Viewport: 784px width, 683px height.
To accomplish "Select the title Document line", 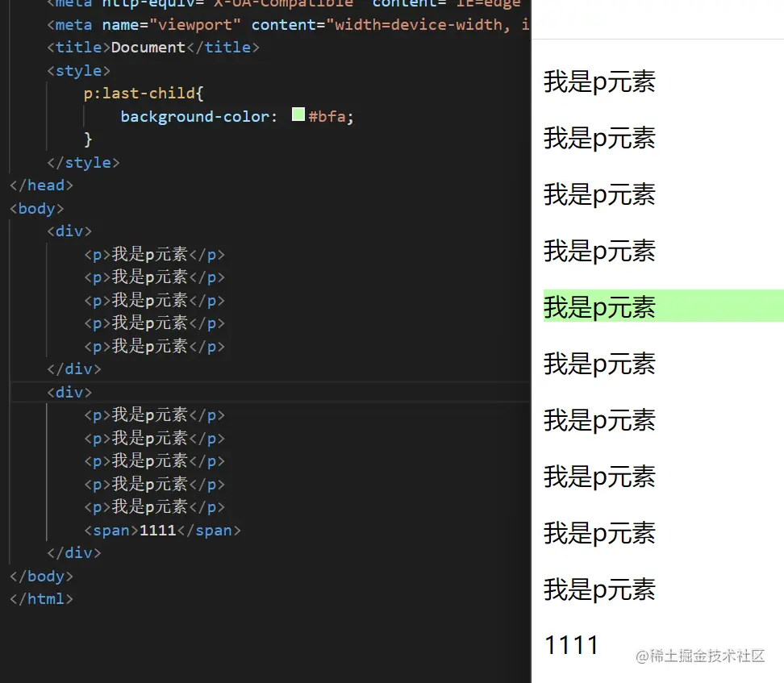I will click(x=153, y=48).
